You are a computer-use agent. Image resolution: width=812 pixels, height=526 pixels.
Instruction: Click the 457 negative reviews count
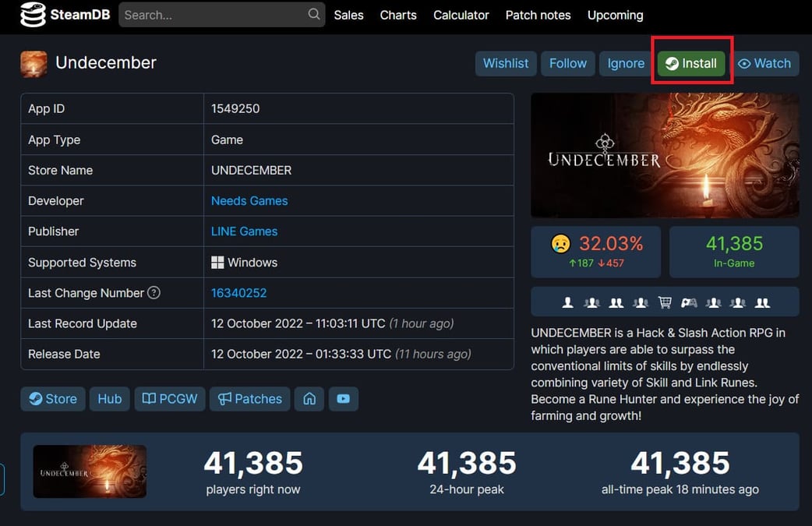pos(611,263)
